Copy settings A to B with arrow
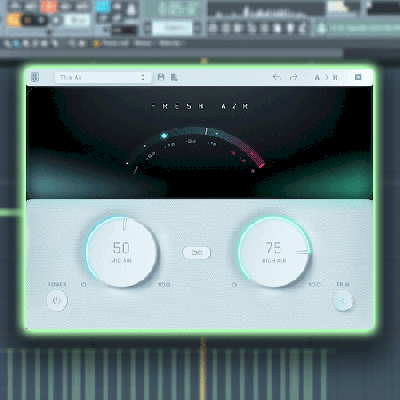 pos(327,77)
